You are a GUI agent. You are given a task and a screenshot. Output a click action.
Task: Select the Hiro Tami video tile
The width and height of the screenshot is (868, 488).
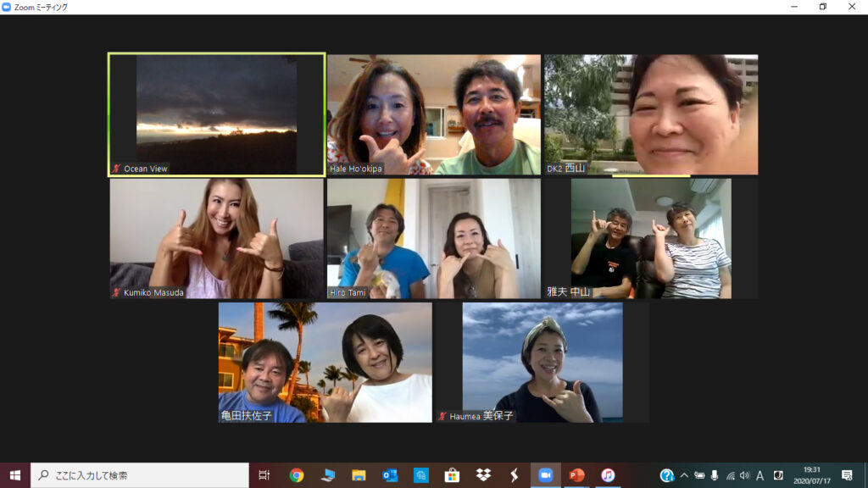coord(433,238)
